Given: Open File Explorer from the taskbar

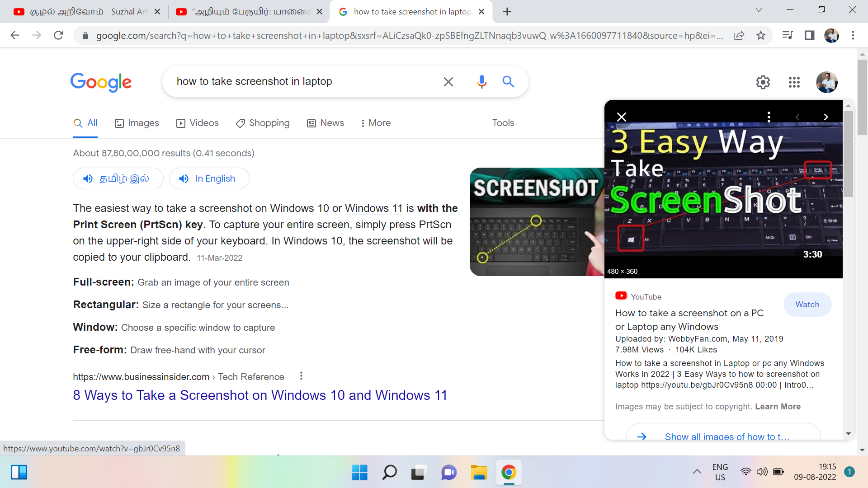Looking at the screenshot, I should point(478,473).
